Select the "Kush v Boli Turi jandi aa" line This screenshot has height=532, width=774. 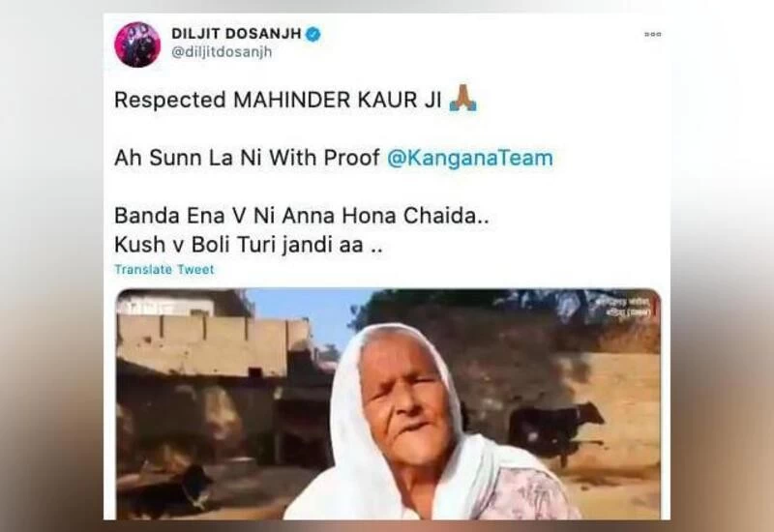[x=249, y=245]
